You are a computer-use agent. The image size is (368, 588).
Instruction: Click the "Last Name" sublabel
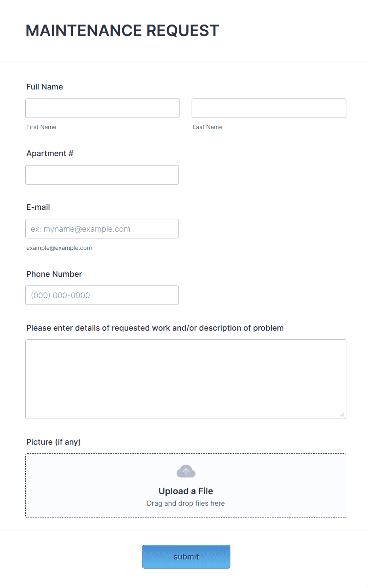[x=207, y=127]
